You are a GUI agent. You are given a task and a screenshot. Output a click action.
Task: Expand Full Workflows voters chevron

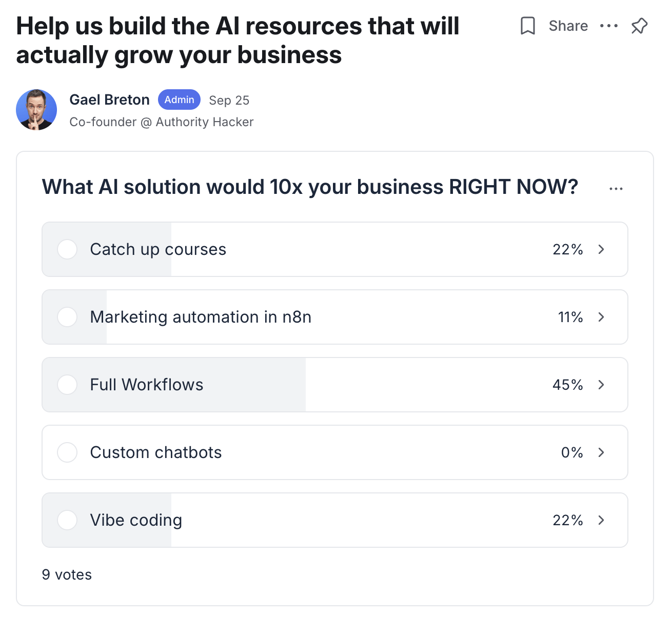click(x=601, y=385)
